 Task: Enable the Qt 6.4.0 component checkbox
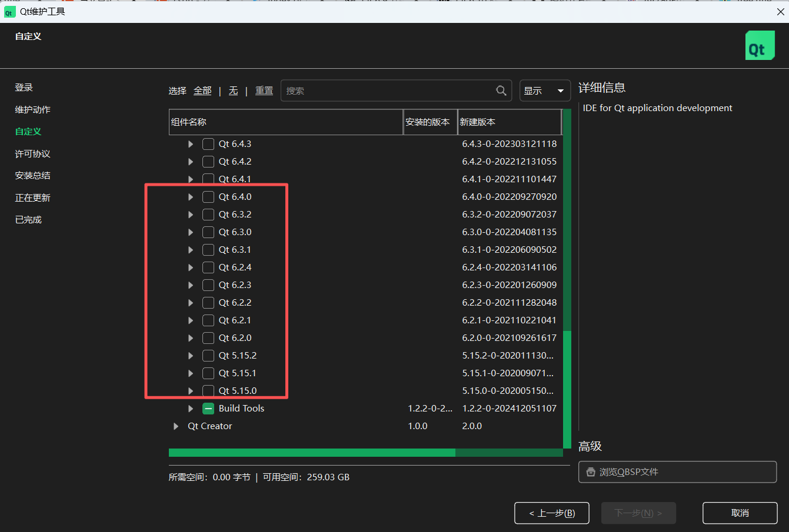click(208, 197)
